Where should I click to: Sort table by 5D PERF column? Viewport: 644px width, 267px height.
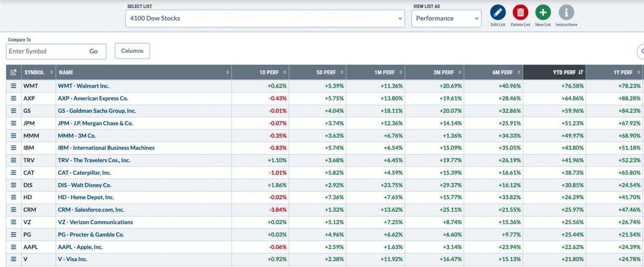tap(318, 73)
